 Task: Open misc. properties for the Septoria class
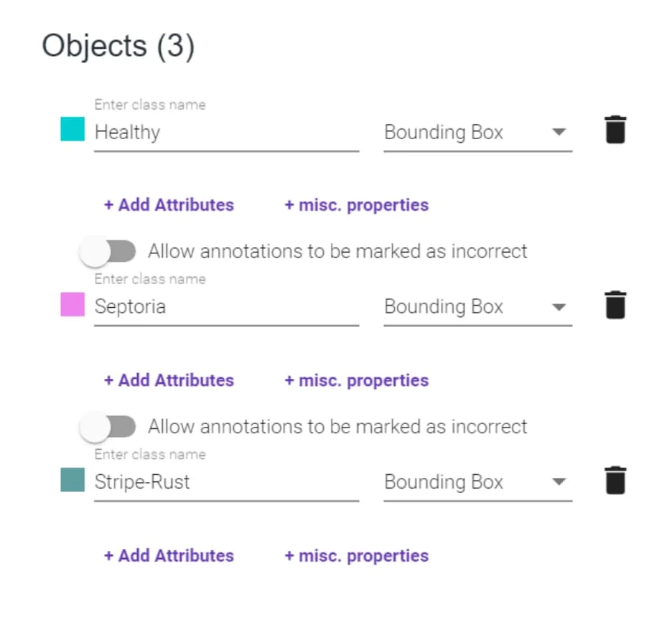click(x=356, y=380)
